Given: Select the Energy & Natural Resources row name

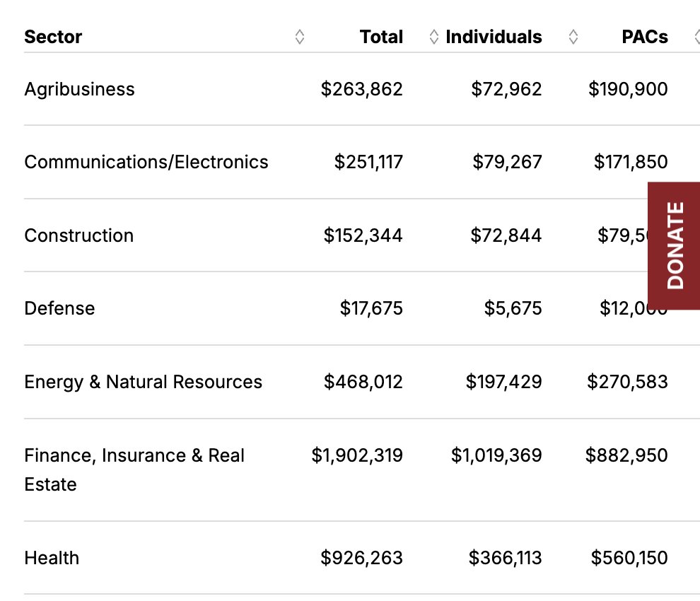Looking at the screenshot, I should click(x=143, y=382).
